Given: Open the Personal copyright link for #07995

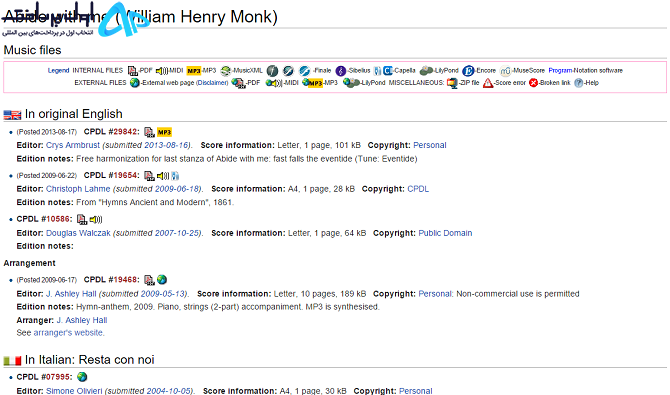Looking at the screenshot, I should pos(415,391).
